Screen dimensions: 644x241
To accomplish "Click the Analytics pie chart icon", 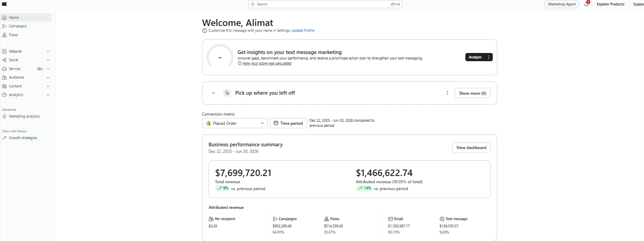I will (4, 95).
